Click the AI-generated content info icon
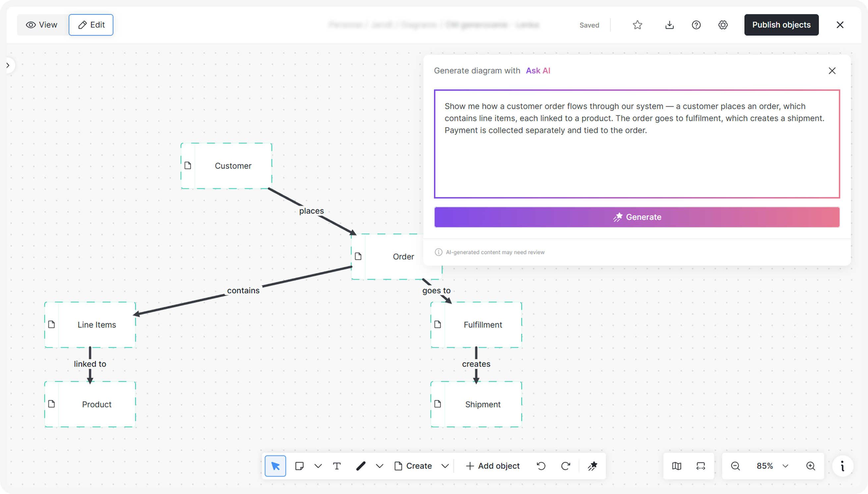 point(439,252)
